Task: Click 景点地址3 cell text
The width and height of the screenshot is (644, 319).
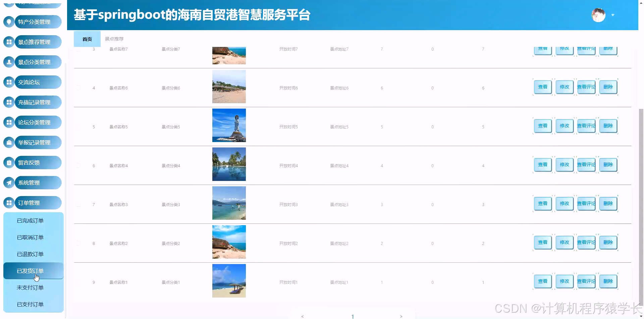Action: point(339,204)
